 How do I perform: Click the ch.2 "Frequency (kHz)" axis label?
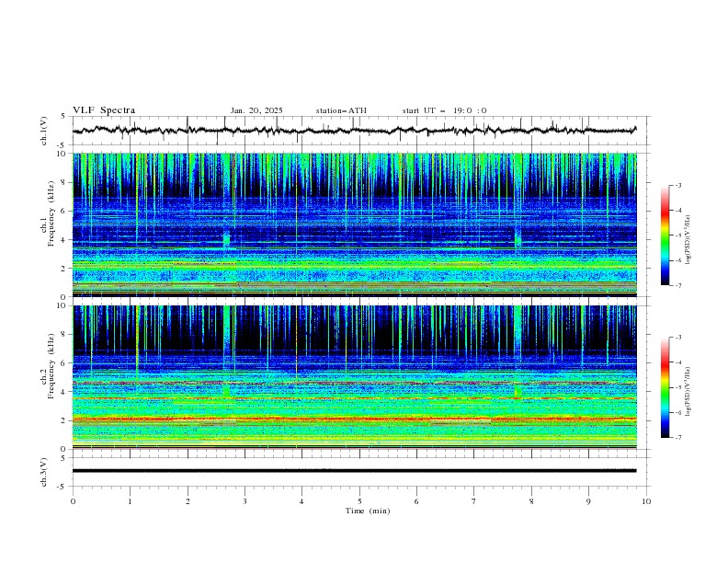coord(51,366)
